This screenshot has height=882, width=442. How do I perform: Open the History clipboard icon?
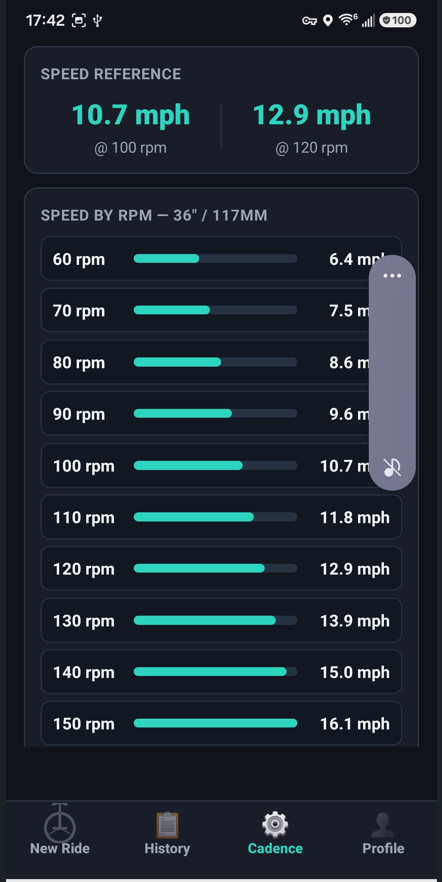point(167,825)
